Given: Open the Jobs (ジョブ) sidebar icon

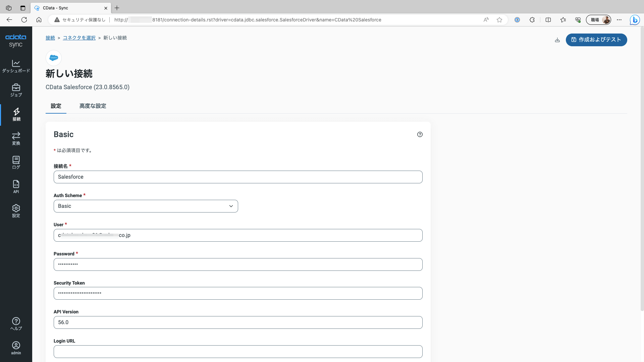Looking at the screenshot, I should [16, 90].
